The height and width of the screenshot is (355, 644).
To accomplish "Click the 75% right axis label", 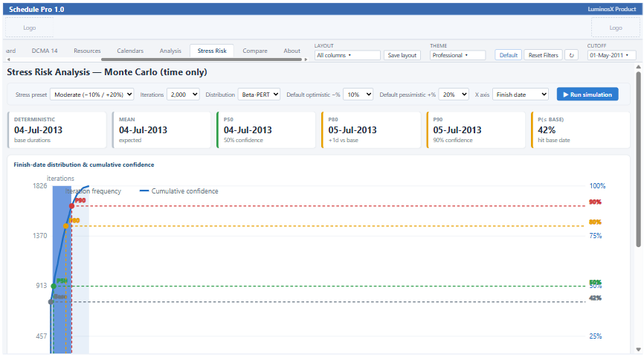I will (596, 236).
